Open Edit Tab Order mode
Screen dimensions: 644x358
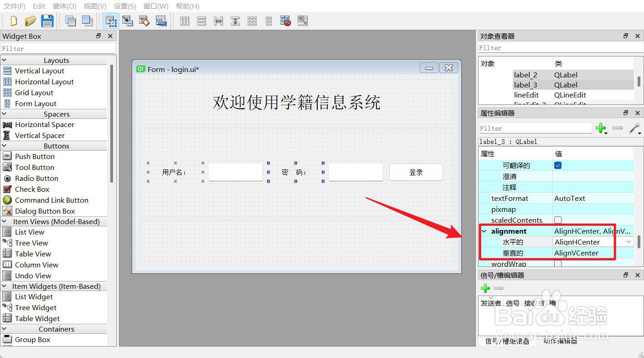coord(161,20)
